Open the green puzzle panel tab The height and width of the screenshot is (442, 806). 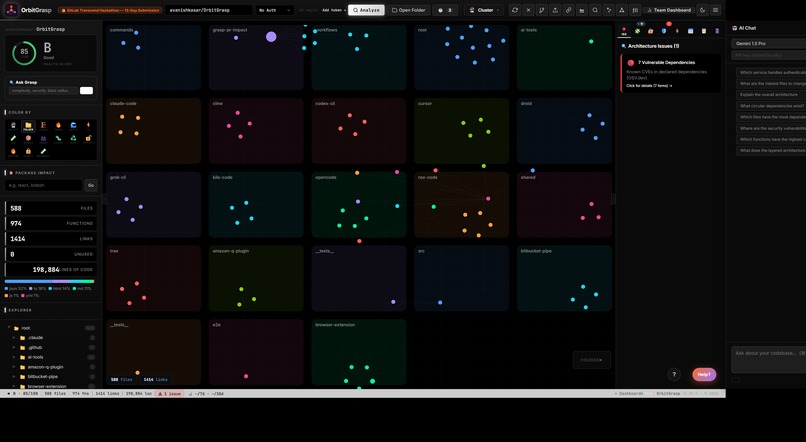point(637,31)
